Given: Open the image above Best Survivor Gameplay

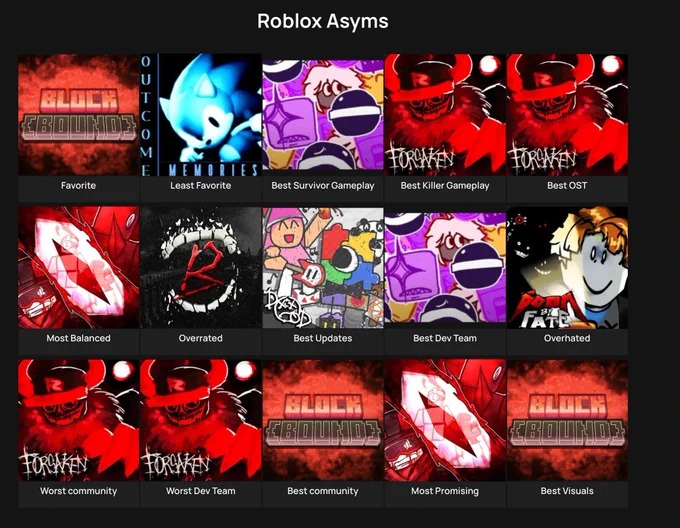Looking at the screenshot, I should (x=323, y=115).
